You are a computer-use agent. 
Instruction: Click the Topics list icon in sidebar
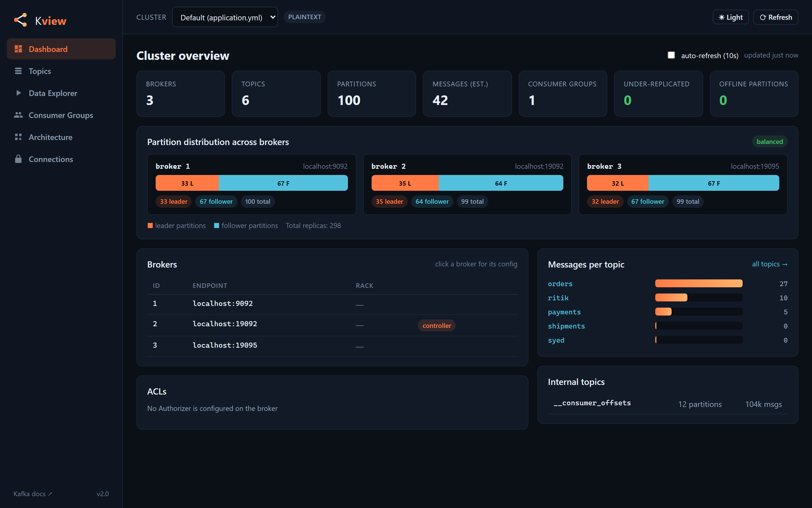[x=18, y=71]
